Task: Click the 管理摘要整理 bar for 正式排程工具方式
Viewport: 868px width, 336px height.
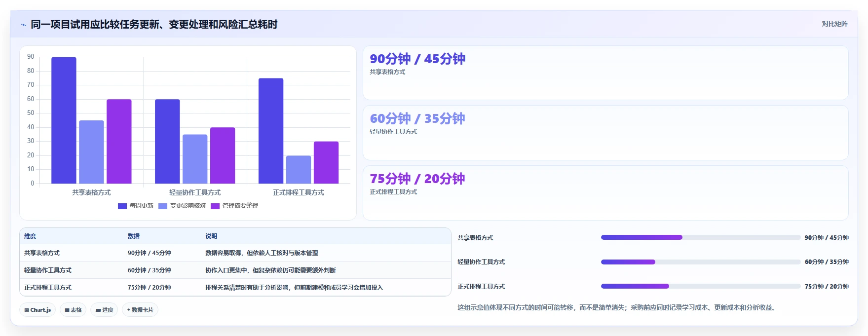Action: click(326, 163)
